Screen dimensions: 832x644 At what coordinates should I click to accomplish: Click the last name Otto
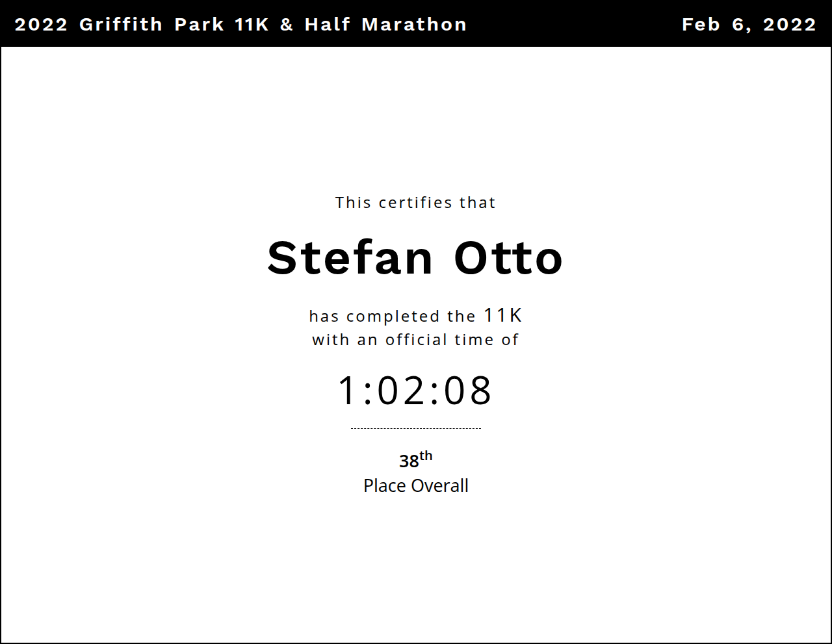pos(508,258)
